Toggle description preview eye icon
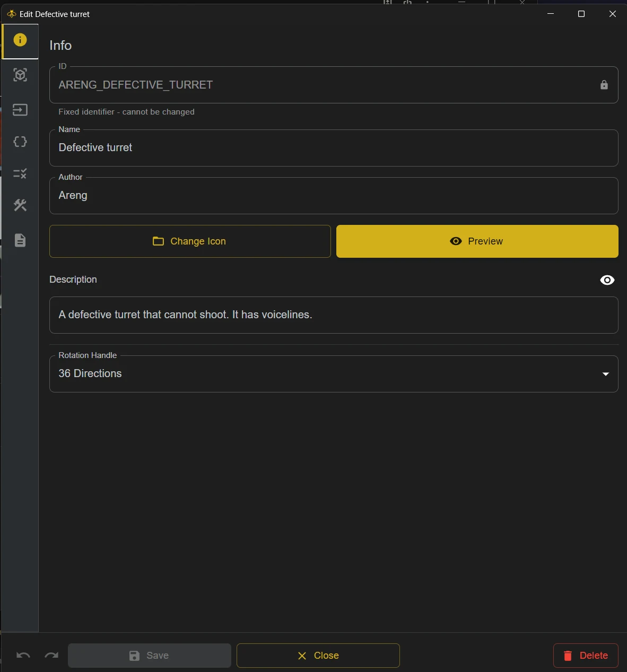This screenshot has width=627, height=672. [607, 280]
